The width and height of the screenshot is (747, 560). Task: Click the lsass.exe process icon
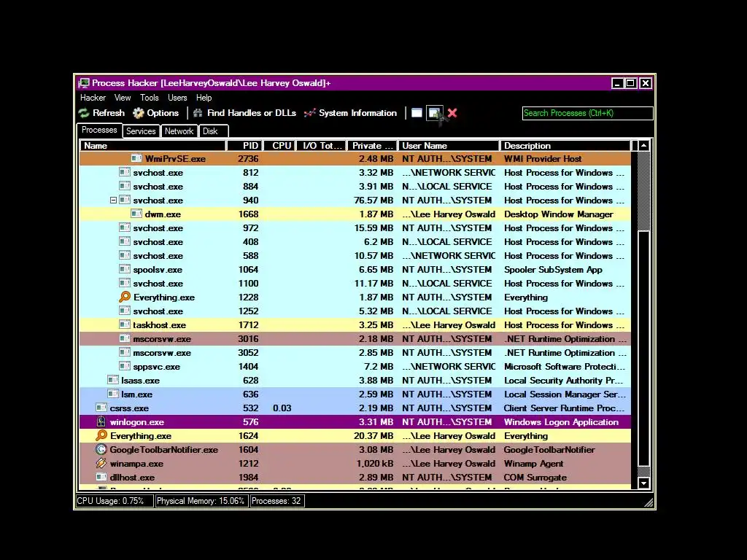click(113, 379)
